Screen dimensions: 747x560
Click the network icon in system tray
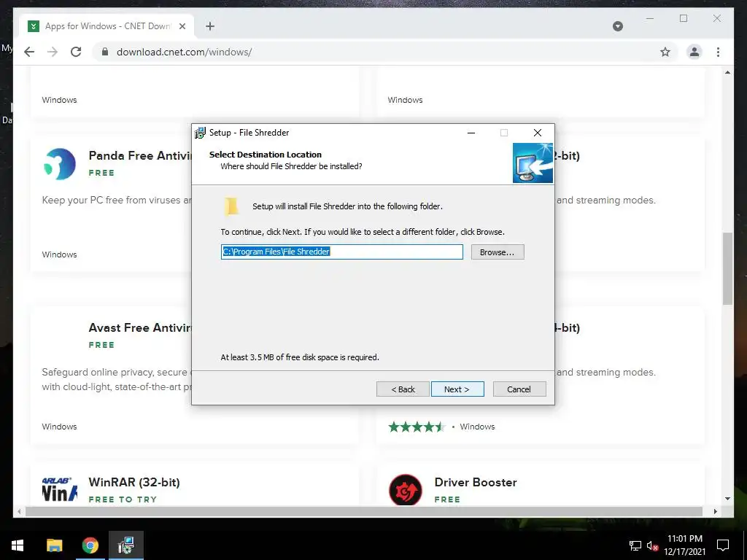point(635,545)
